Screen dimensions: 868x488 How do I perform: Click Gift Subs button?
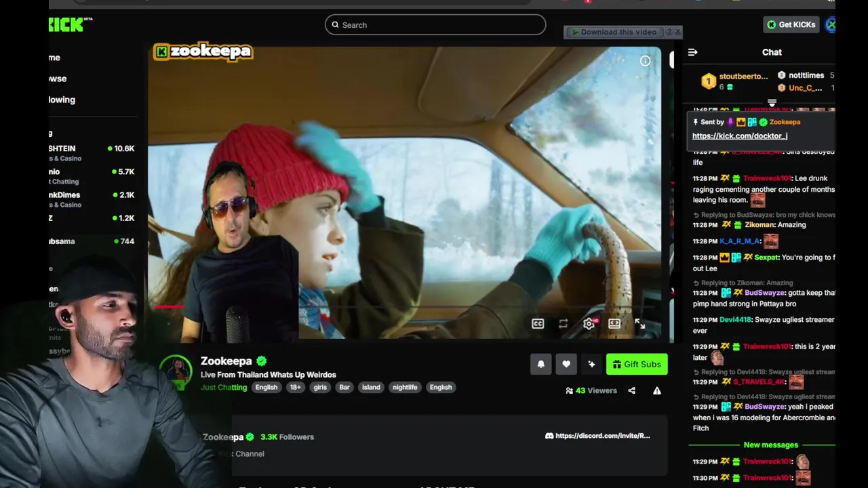pyautogui.click(x=637, y=365)
